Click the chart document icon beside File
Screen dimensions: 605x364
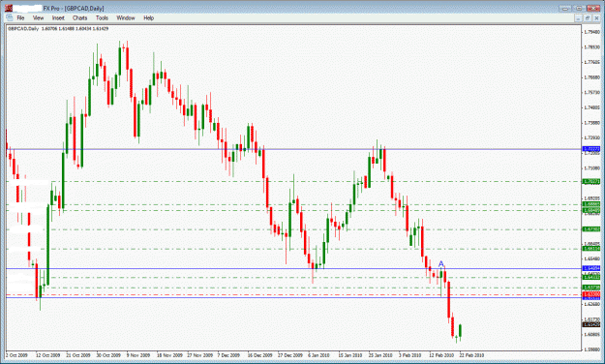(10, 18)
